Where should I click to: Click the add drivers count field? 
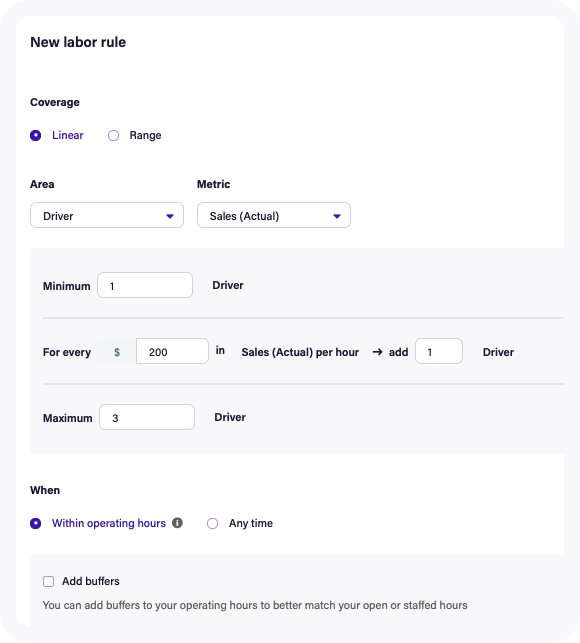pos(439,351)
